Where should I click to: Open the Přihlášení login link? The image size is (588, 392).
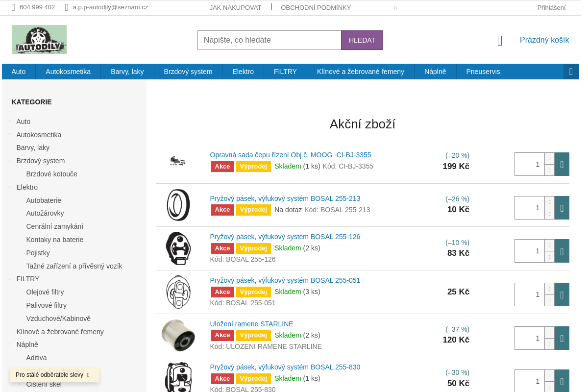coord(551,7)
